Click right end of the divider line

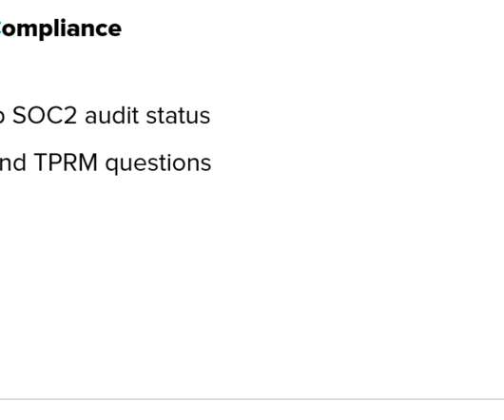pyautogui.click(x=500, y=399)
